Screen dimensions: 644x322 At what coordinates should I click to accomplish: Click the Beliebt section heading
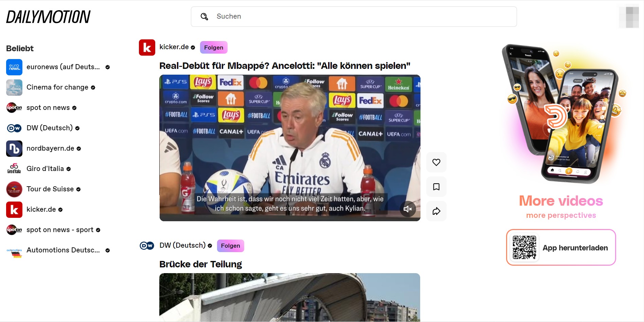[x=20, y=48]
